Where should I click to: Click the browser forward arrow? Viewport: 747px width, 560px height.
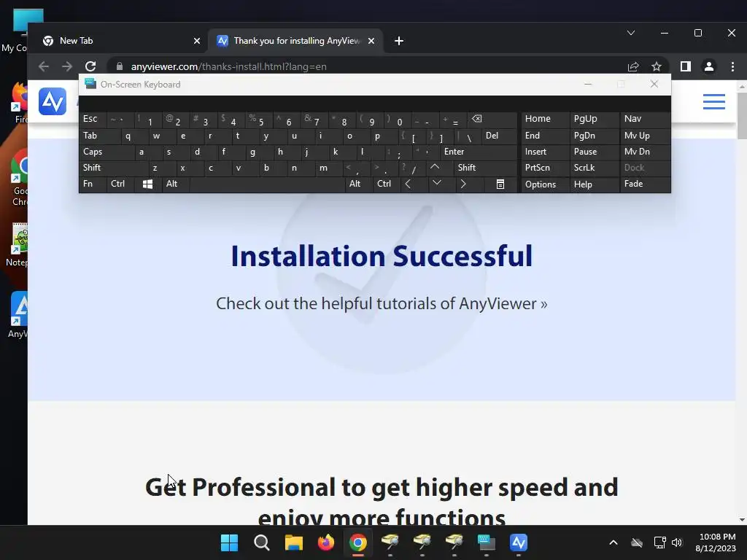67,66
